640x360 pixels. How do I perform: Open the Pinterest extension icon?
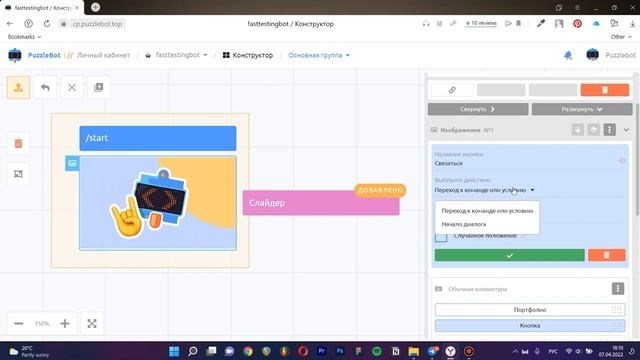pyautogui.click(x=577, y=24)
